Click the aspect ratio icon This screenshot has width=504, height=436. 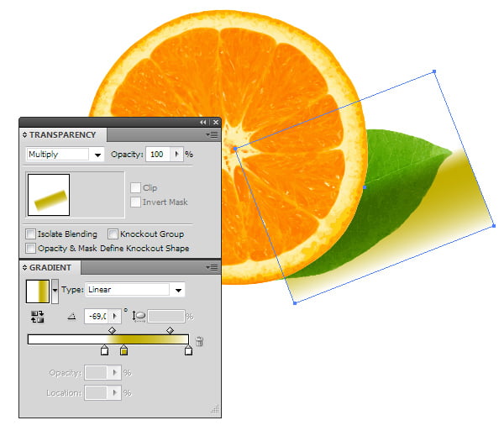coord(139,317)
